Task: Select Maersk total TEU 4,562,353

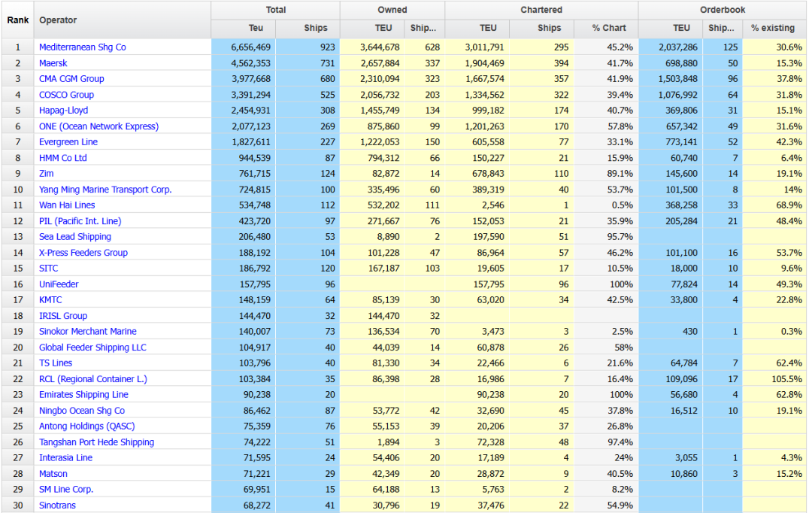Action: click(244, 63)
